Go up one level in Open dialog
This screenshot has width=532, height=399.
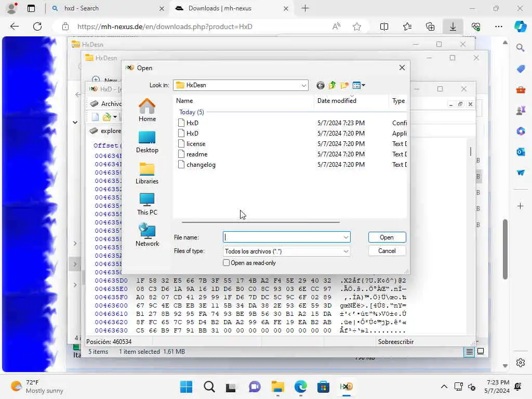pyautogui.click(x=332, y=86)
